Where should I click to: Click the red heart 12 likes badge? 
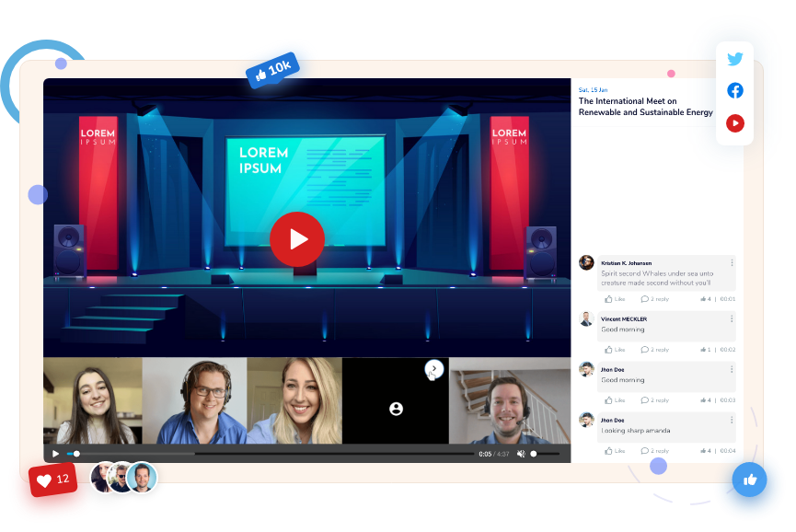52,480
